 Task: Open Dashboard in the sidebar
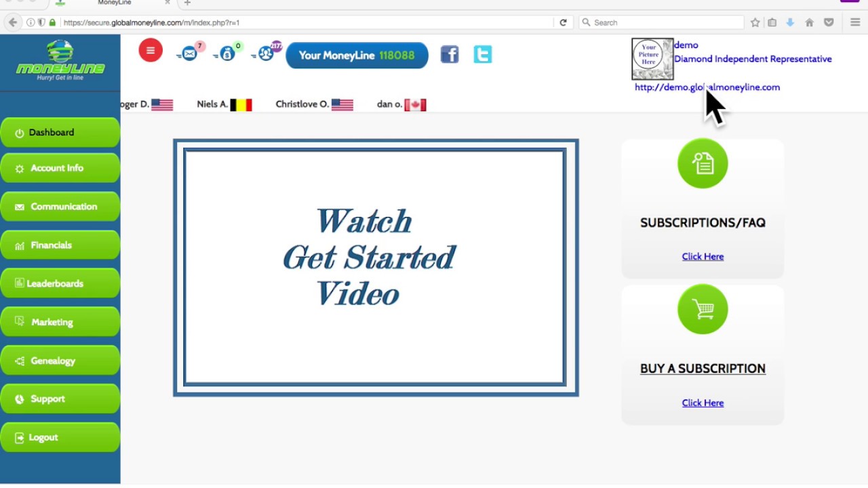coord(60,133)
